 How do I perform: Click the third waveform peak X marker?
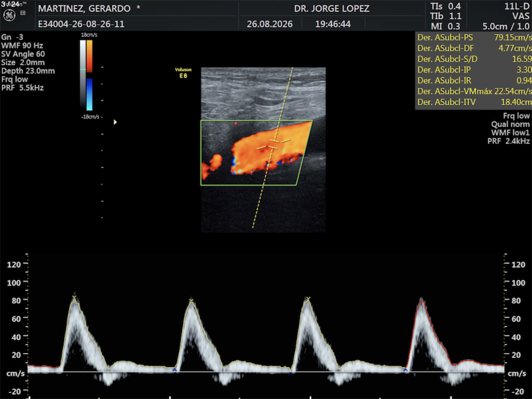308,299
